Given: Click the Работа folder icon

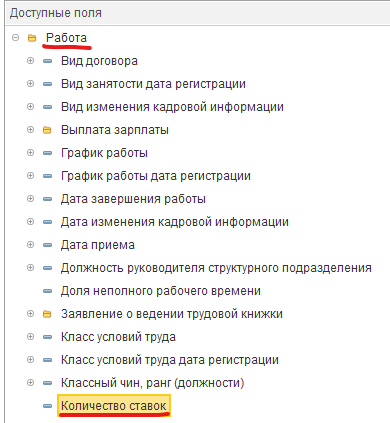Looking at the screenshot, I should [x=32, y=38].
